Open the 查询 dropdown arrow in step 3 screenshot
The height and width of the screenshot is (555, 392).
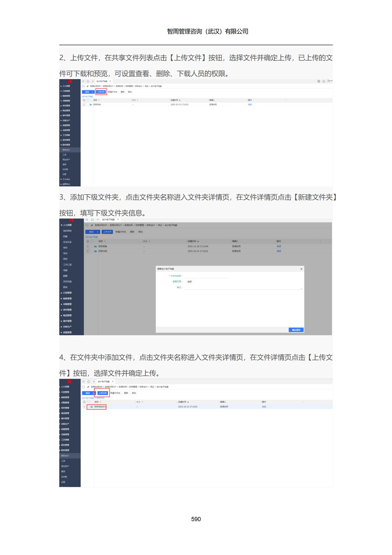(x=98, y=232)
